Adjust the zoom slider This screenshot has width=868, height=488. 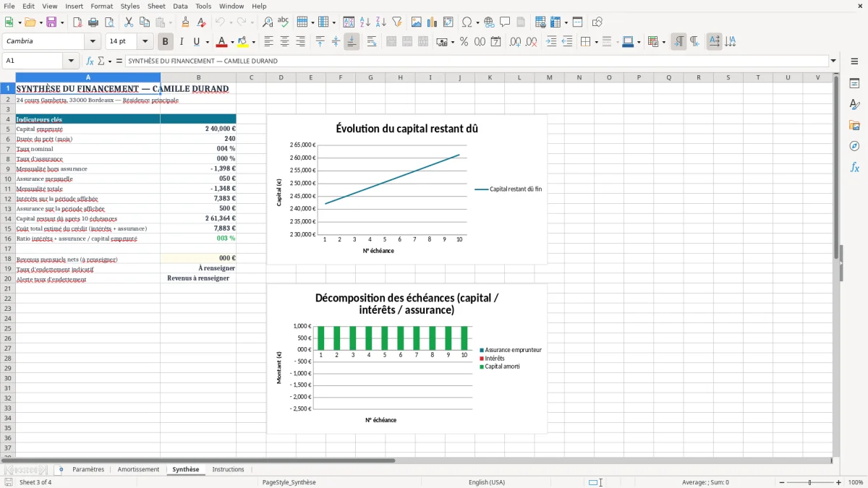809,482
